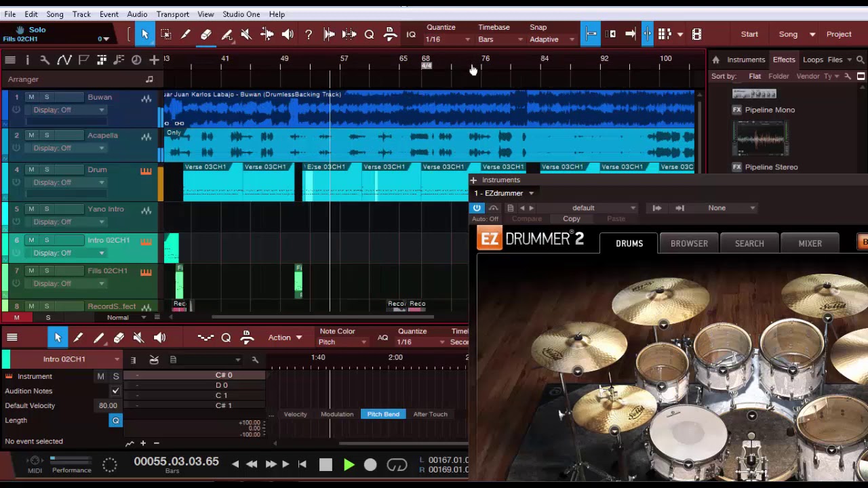868x488 pixels.
Task: Open the 1 - EZdrummer instrument dropdown
Action: click(x=504, y=193)
